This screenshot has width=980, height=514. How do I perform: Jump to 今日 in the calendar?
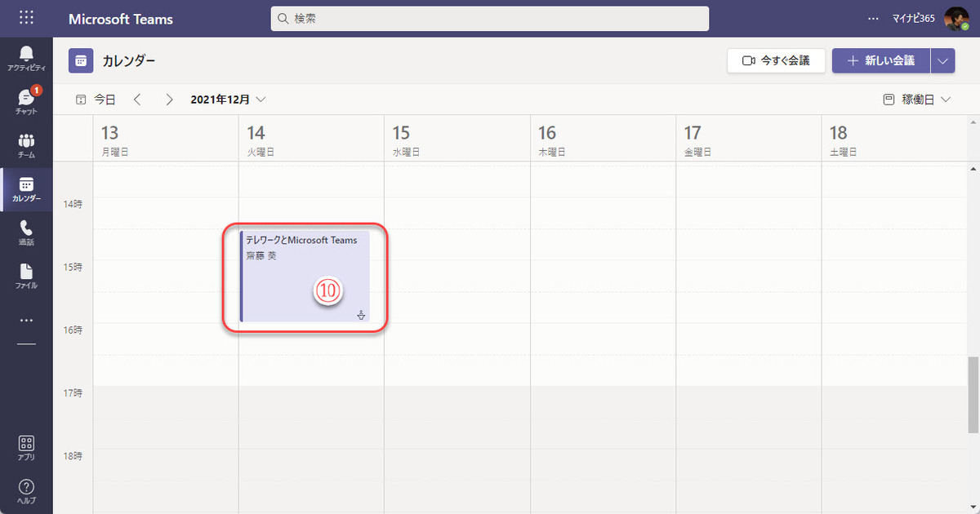coord(96,100)
